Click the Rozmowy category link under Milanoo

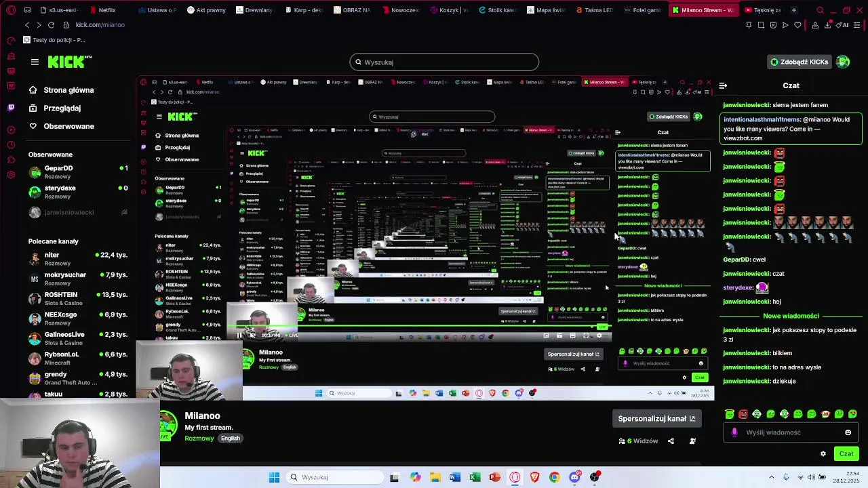coord(199,439)
